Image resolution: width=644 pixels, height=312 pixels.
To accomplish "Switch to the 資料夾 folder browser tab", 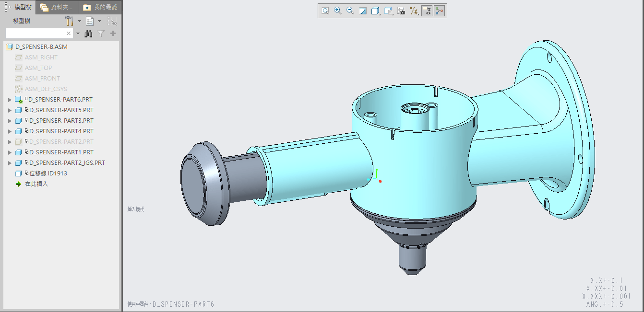I will tap(57, 7).
